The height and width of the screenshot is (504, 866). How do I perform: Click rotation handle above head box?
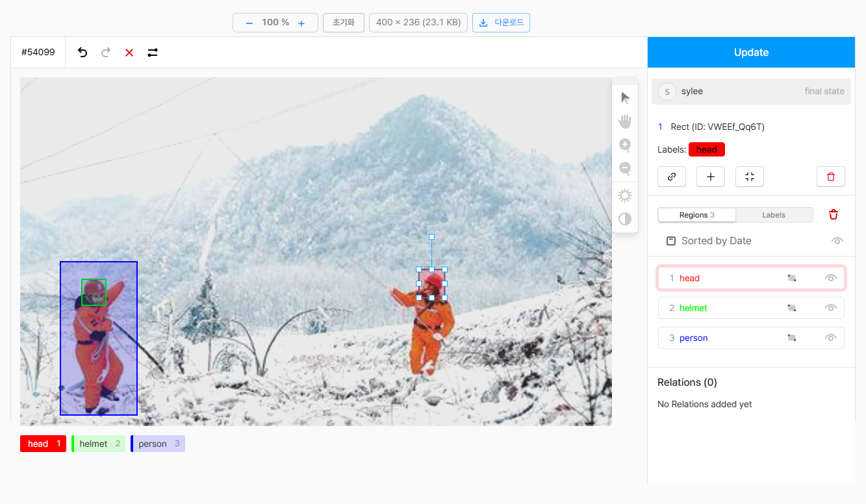coord(431,237)
